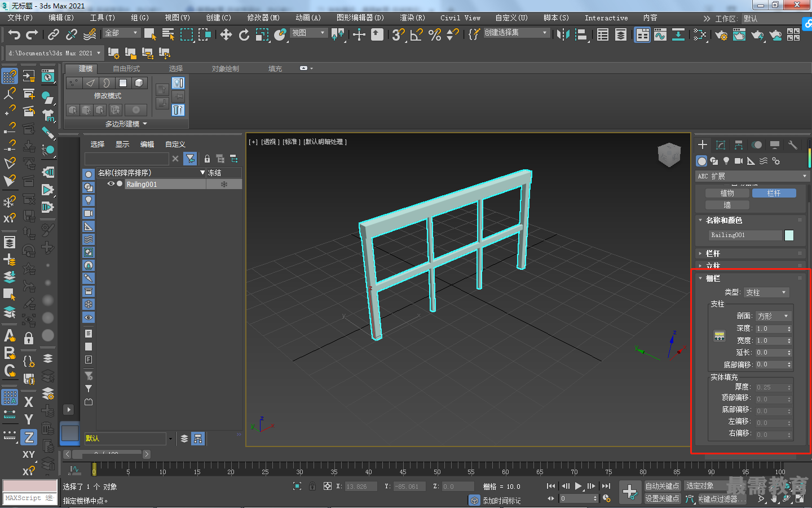Toggle the 3D Snaps button
812x508 pixels.
[399, 35]
